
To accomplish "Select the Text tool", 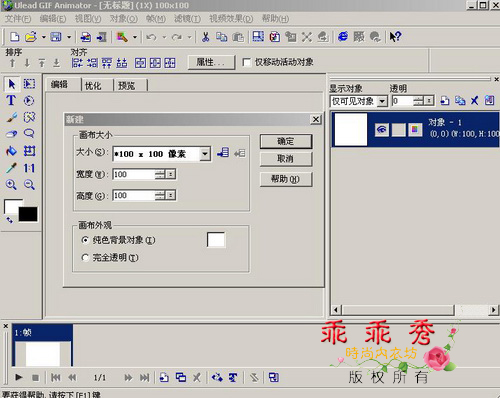I will tap(11, 100).
